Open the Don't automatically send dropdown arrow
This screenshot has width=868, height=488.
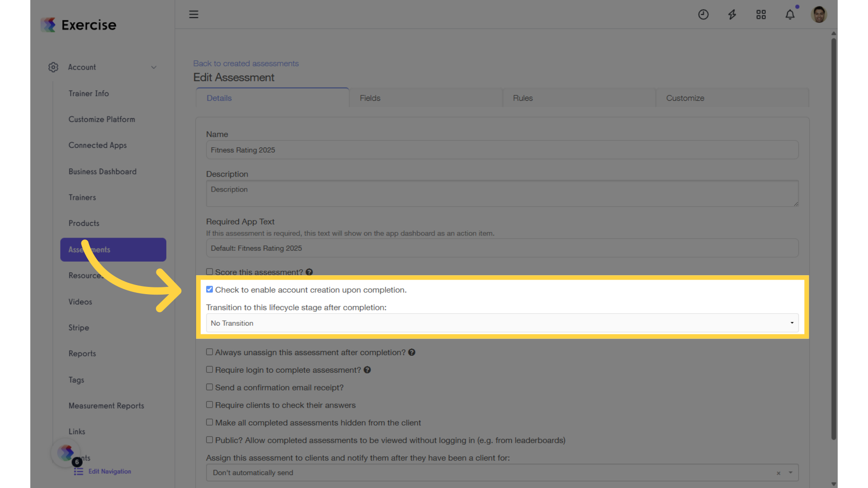(791, 473)
